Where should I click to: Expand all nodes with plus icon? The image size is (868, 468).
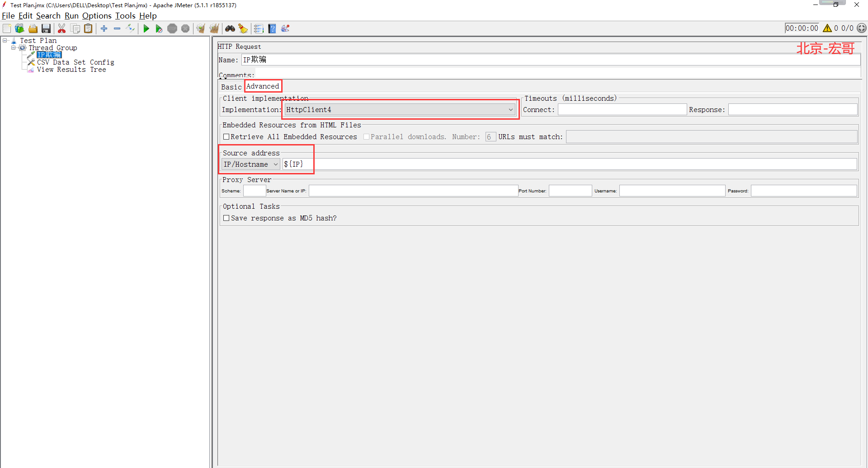click(x=104, y=28)
